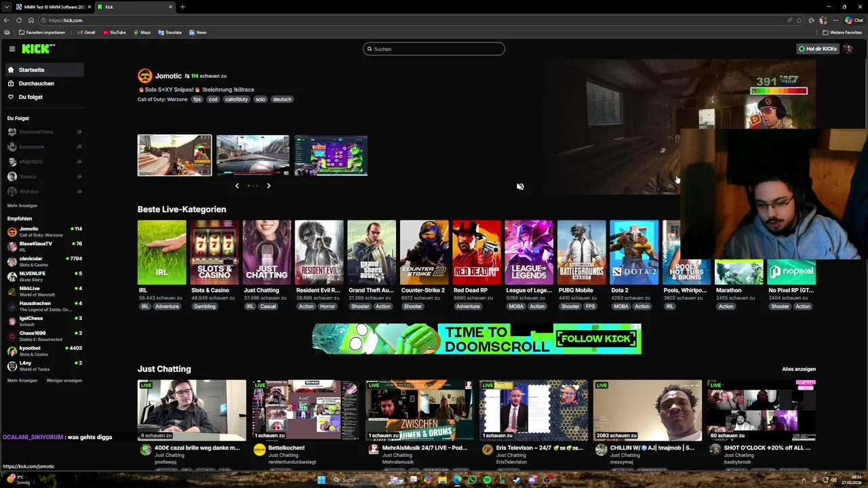The width and height of the screenshot is (868, 488).
Task: Open DiamondTema in Du Folgst list
Action: pyautogui.click(x=44, y=131)
